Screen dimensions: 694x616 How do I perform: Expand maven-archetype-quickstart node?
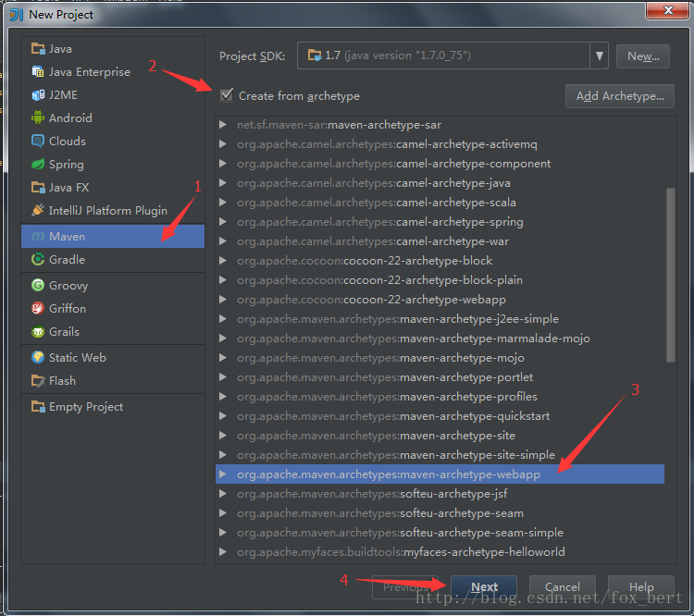coord(223,416)
